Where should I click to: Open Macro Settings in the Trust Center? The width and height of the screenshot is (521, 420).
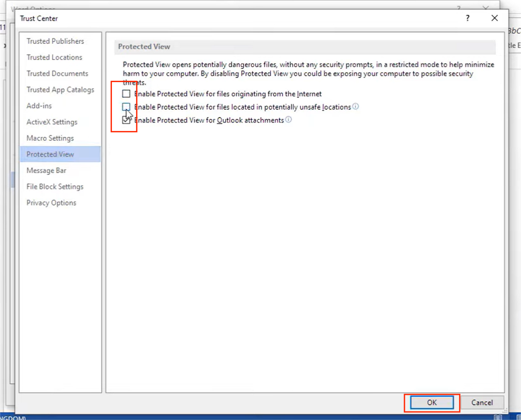coord(50,138)
